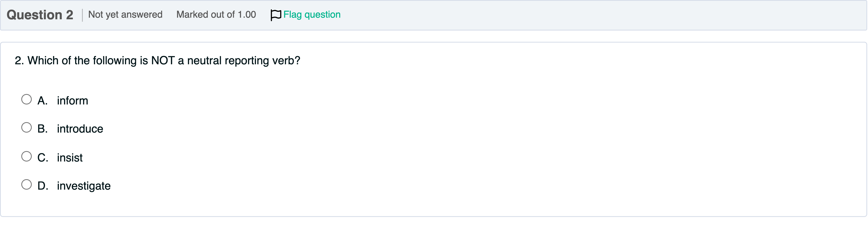868x229 pixels.
Task: Pick the answer text 'insist'
Action: pos(70,158)
